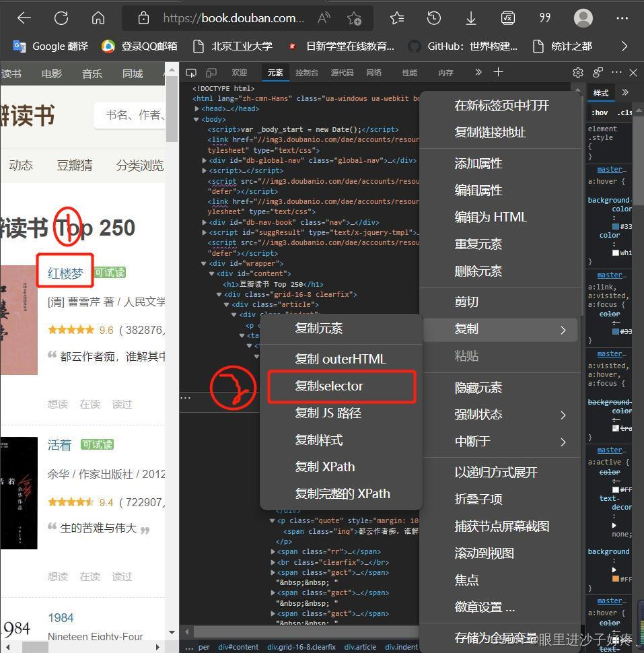The image size is (644, 653).
Task: Open read aloud icon in address bar
Action: (324, 18)
